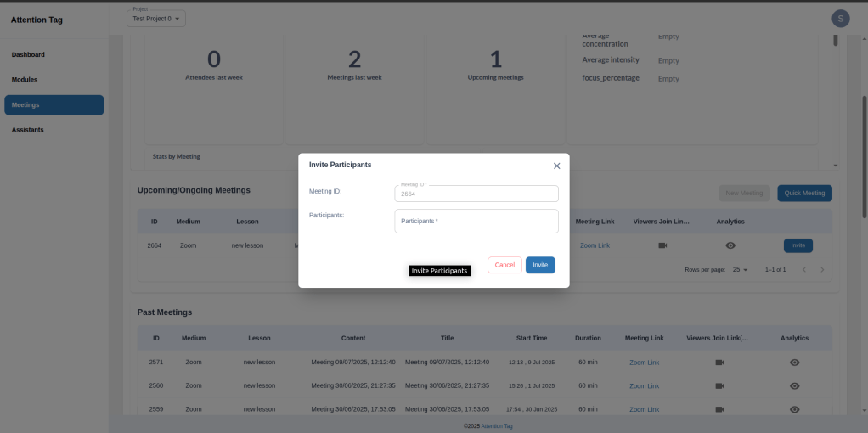Image resolution: width=868 pixels, height=433 pixels.
Task: Click the Invite button in row 2664
Action: pyautogui.click(x=798, y=245)
